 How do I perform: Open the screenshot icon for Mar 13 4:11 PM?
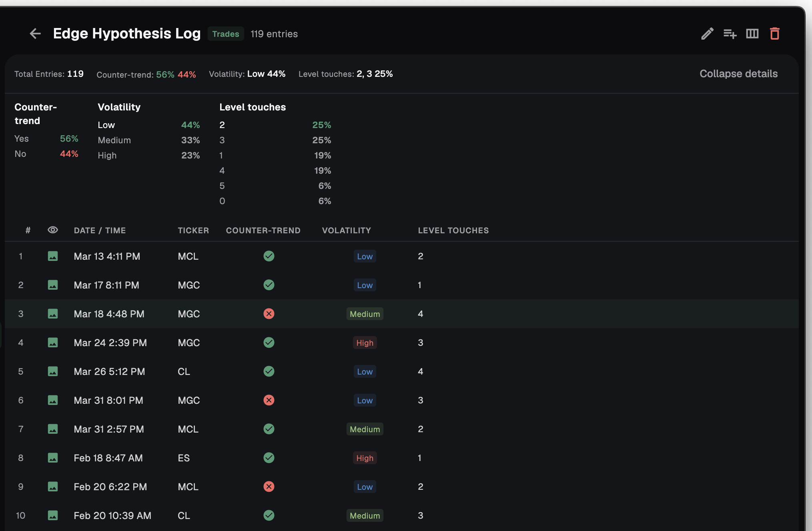point(53,256)
